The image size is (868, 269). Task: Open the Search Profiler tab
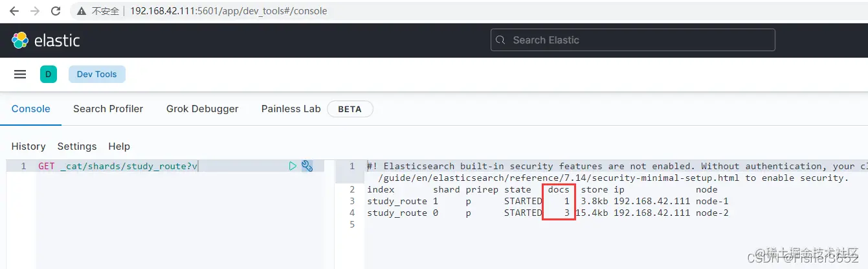[x=108, y=109]
